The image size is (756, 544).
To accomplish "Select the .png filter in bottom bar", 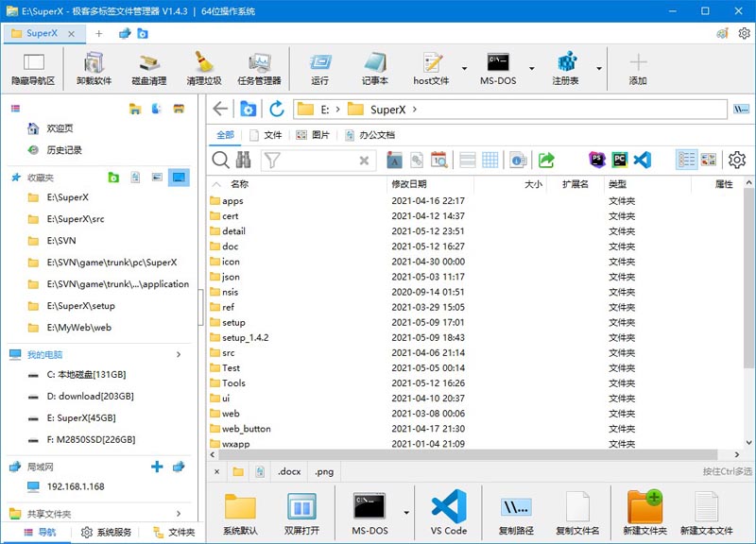I will coord(324,471).
